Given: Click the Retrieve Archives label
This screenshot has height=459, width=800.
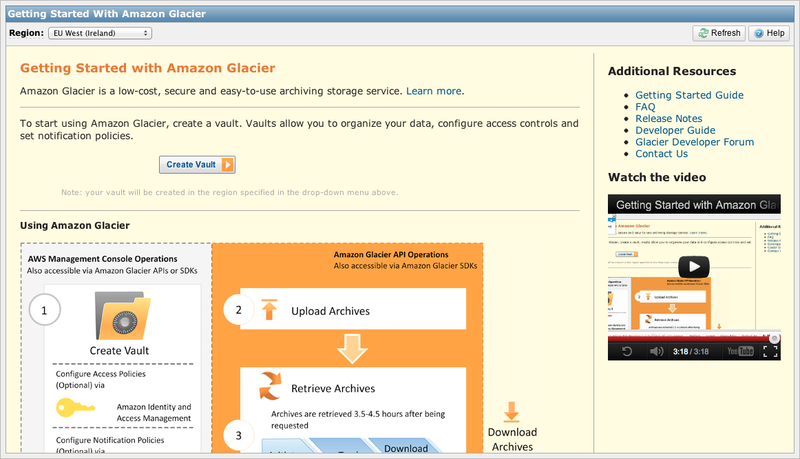Looking at the screenshot, I should click(333, 389).
